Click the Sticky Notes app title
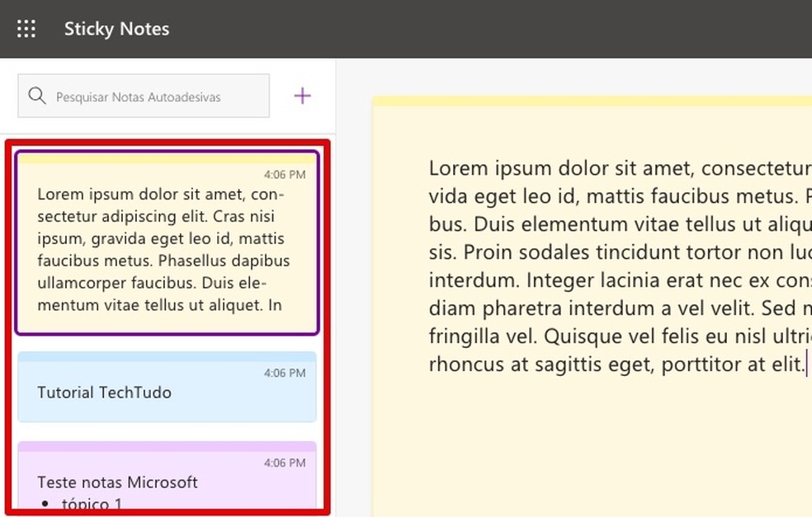This screenshot has height=517, width=812. (116, 28)
